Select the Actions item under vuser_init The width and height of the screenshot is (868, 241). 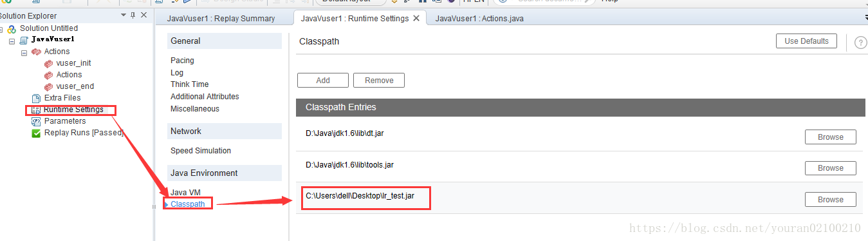[x=69, y=75]
